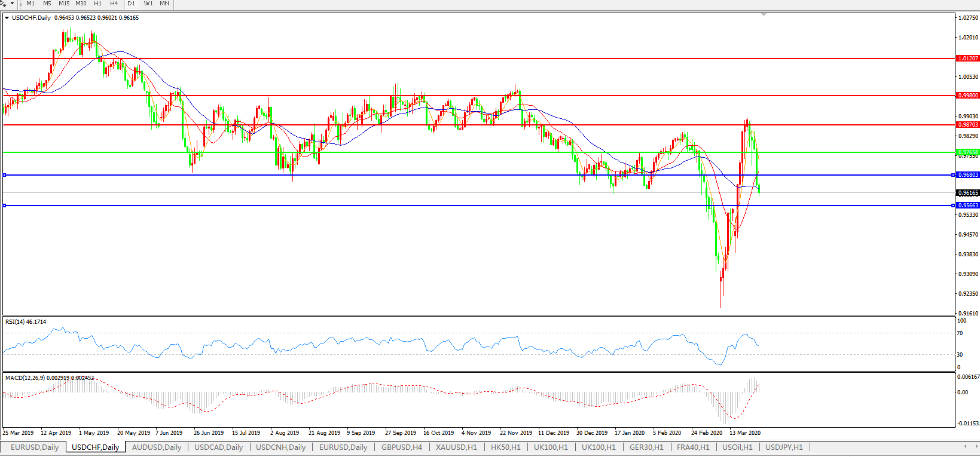Expand the USDCHF,Daily chart title menu triangle
Image resolution: width=980 pixels, height=457 pixels.
[7, 18]
